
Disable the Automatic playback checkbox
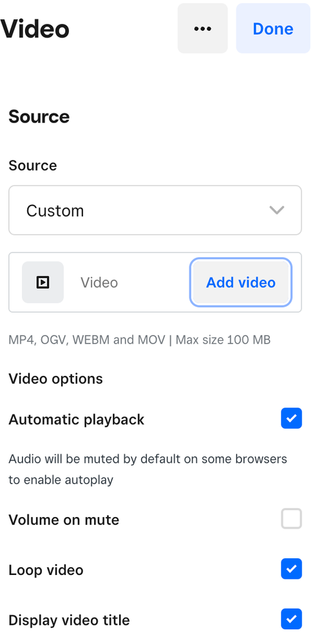click(291, 418)
